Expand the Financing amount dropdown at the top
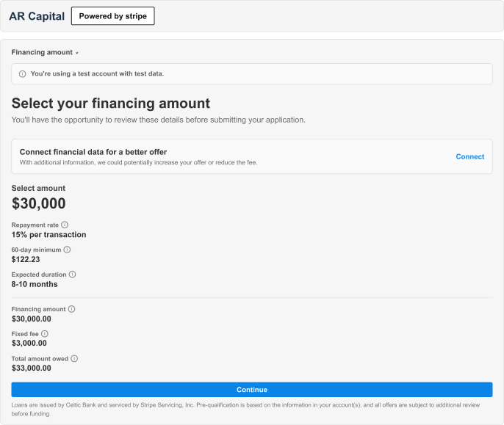The width and height of the screenshot is (504, 425). (x=45, y=53)
